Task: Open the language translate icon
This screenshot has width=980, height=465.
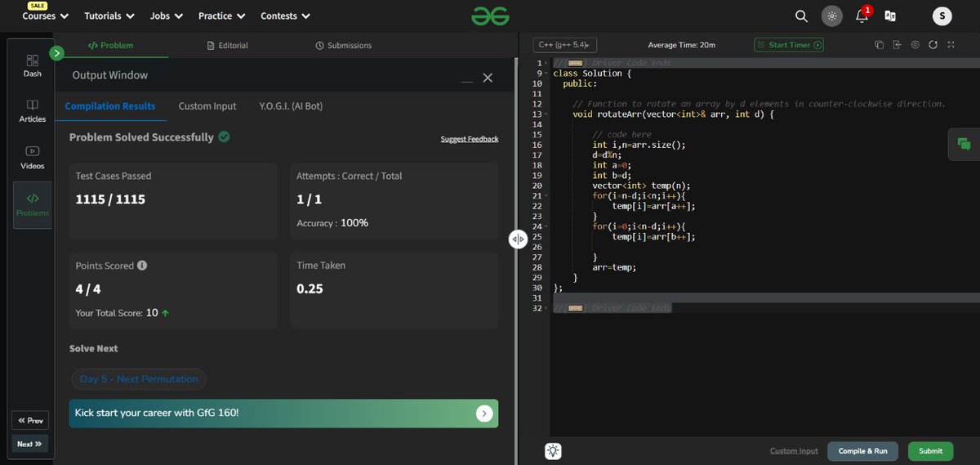Action: click(890, 16)
